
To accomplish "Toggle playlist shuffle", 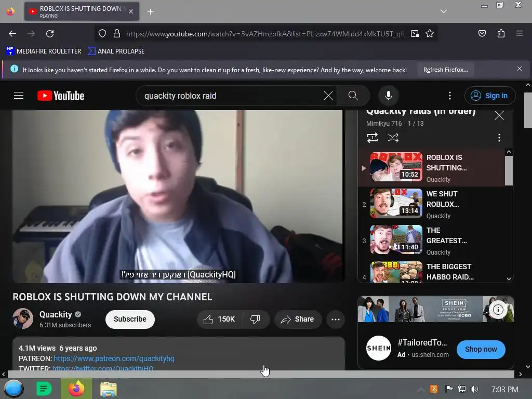I will click(x=393, y=138).
